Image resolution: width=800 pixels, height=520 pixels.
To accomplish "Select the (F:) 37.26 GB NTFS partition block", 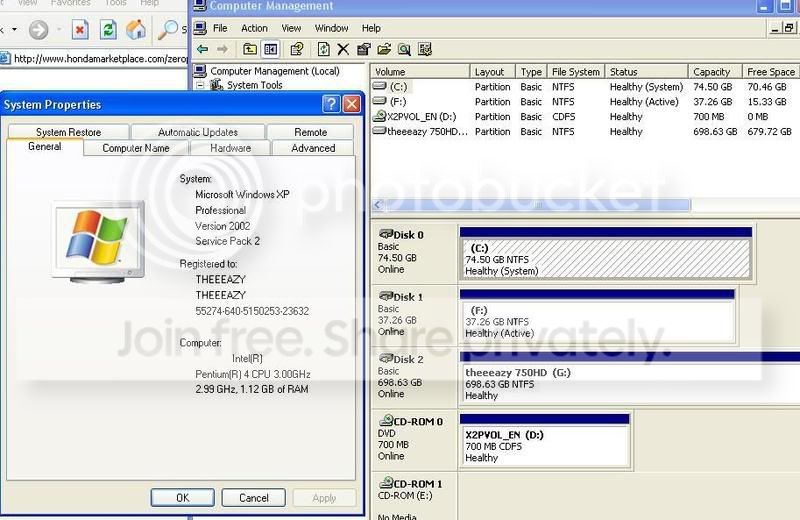I will [x=597, y=315].
